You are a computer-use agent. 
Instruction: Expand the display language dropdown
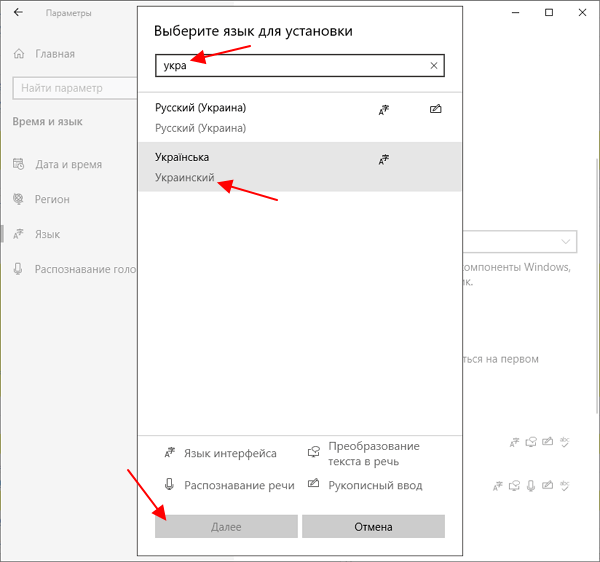tap(520, 241)
